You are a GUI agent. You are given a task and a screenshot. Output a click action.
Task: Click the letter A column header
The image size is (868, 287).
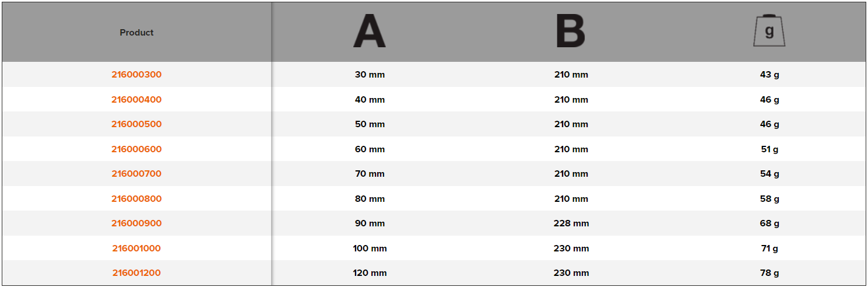370,32
